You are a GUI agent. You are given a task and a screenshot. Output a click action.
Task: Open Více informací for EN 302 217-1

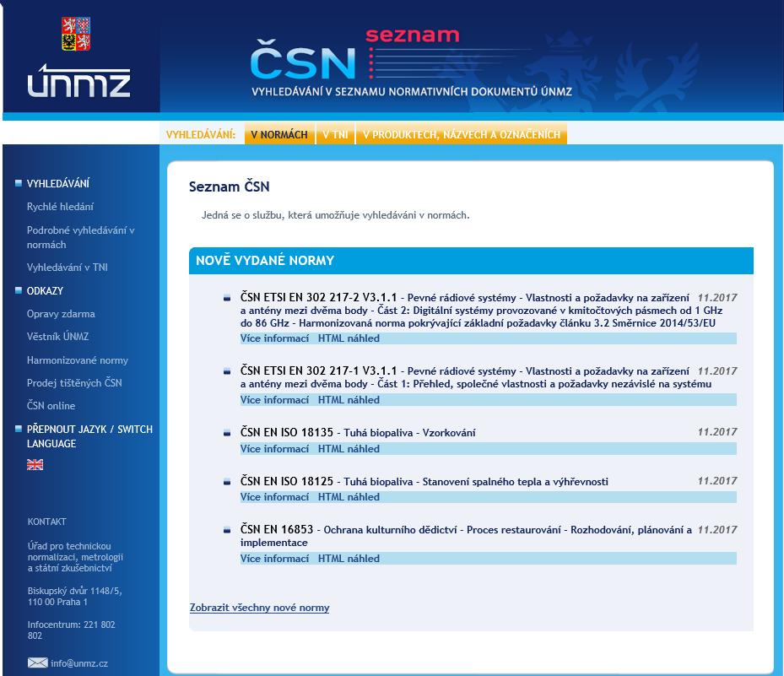pos(274,400)
